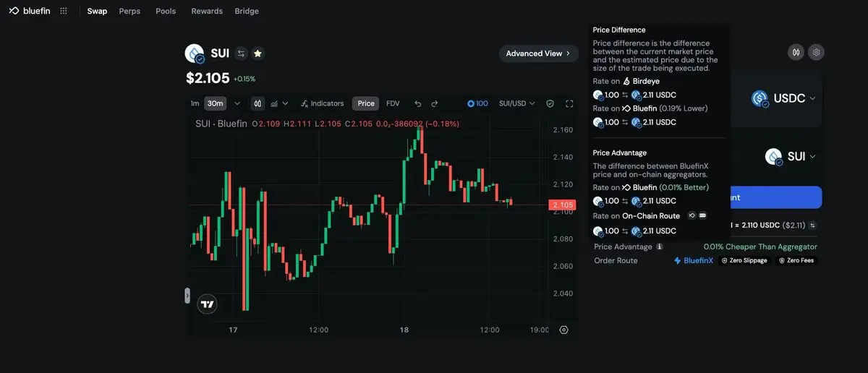The width and height of the screenshot is (868, 373).
Task: Open the chart style area icon
Action: (274, 103)
